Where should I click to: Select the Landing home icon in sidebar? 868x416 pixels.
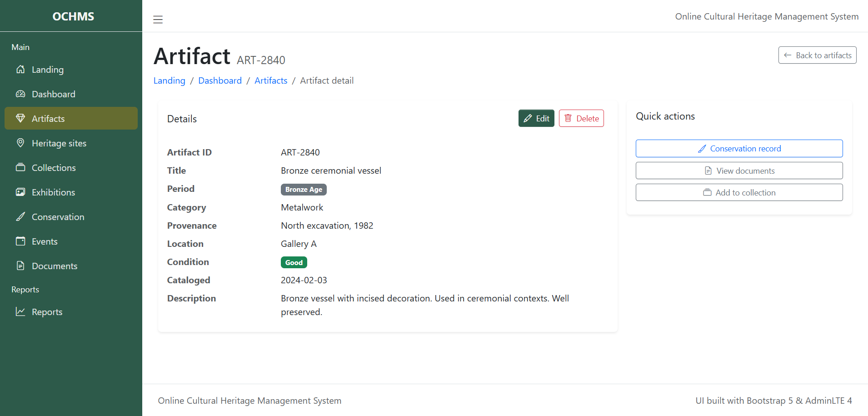(x=20, y=69)
